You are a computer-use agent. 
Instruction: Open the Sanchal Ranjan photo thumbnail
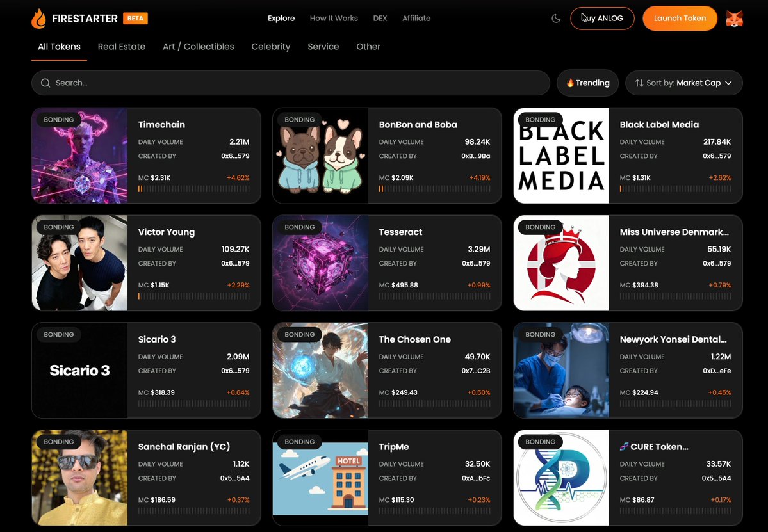(80, 478)
